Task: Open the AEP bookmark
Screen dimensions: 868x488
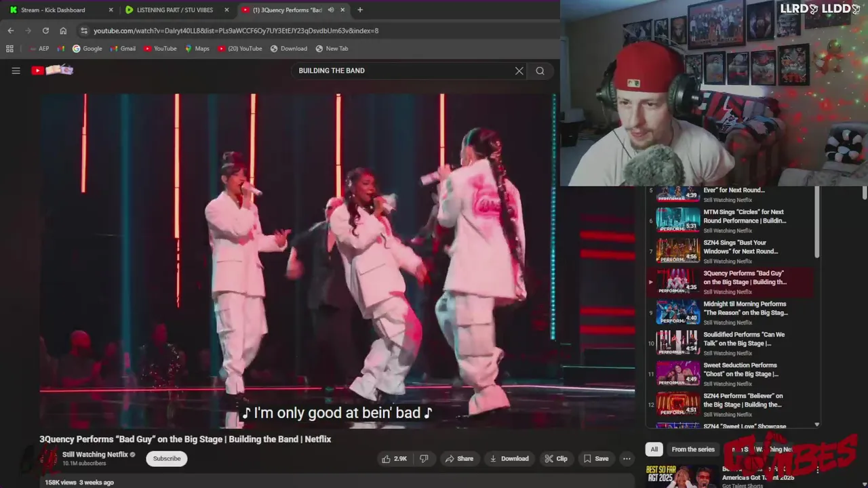Action: point(39,49)
